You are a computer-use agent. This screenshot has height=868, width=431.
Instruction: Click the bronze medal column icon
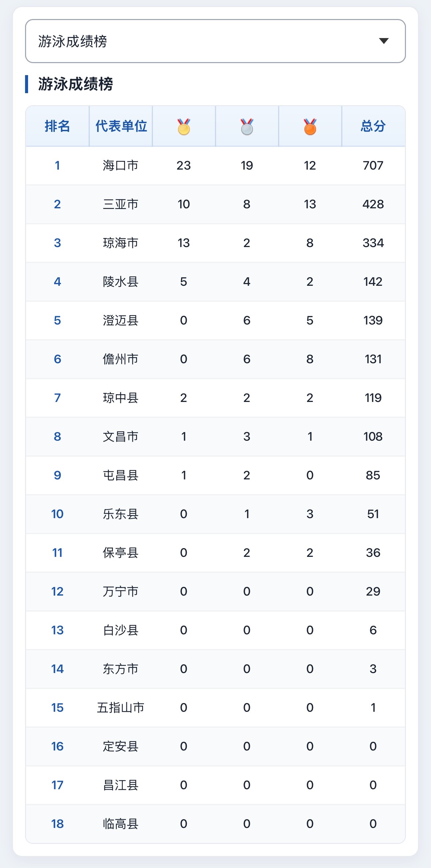click(310, 126)
